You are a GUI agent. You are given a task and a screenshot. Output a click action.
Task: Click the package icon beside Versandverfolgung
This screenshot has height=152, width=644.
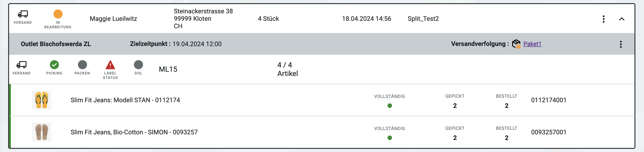[x=516, y=44]
